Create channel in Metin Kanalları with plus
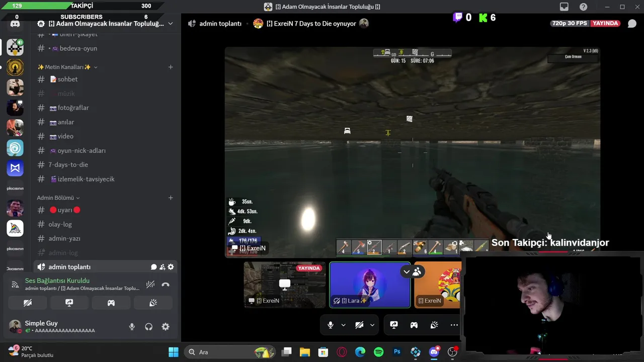644x362 pixels. pyautogui.click(x=171, y=67)
